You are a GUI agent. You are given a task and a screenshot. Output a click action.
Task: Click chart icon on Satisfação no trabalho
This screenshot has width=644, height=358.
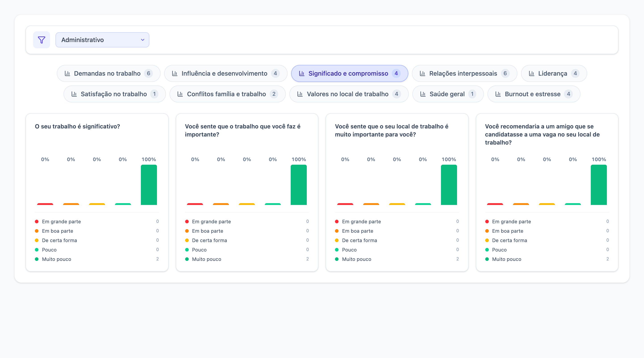[x=74, y=94]
